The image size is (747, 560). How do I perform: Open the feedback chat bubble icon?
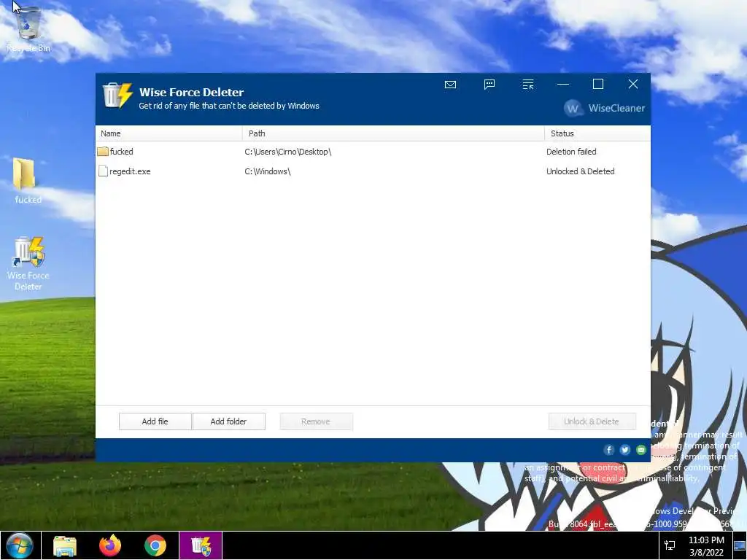[489, 85]
